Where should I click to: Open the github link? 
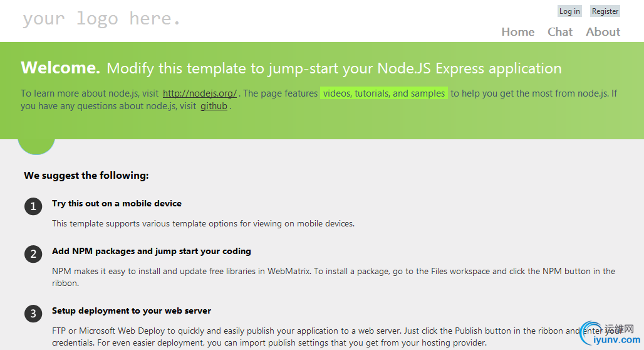pyautogui.click(x=214, y=106)
